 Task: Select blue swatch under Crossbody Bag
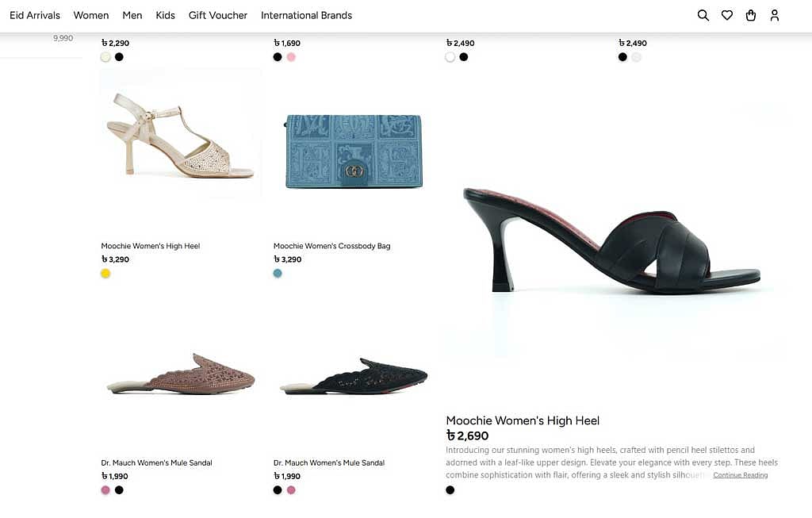tap(278, 274)
